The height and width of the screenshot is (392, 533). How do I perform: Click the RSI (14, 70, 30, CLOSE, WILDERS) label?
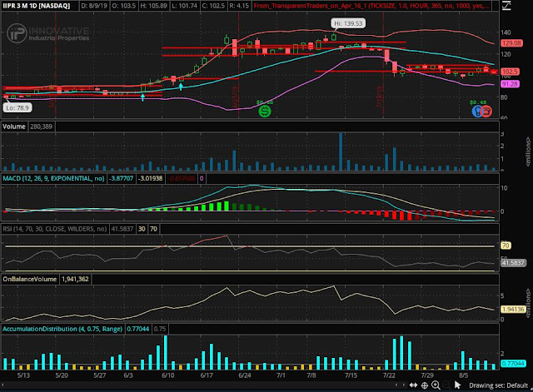(x=55, y=229)
